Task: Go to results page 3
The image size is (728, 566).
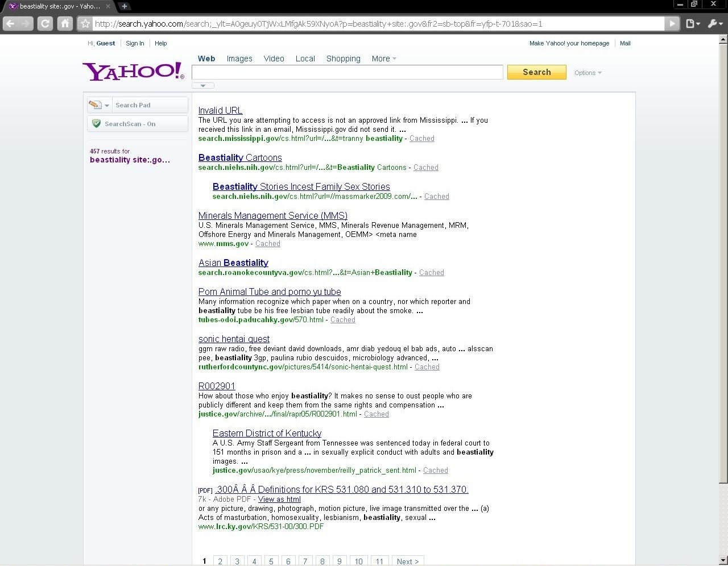Action: 237,561
